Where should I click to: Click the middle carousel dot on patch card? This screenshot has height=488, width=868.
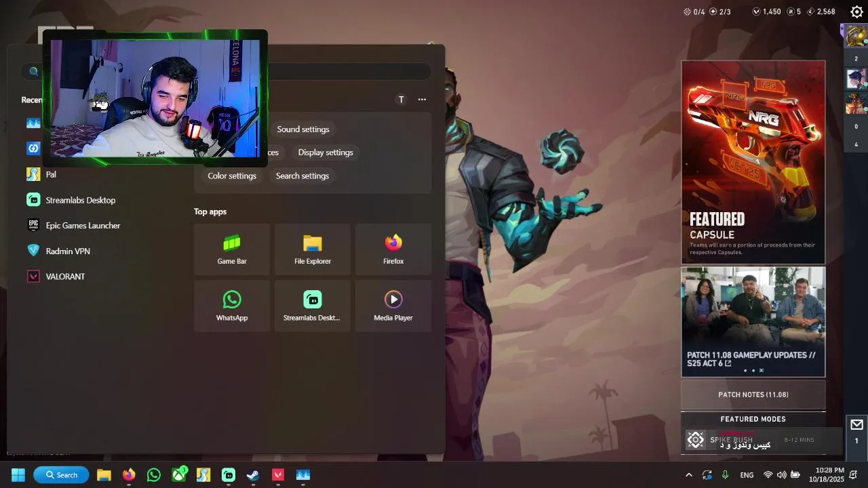[x=753, y=371]
